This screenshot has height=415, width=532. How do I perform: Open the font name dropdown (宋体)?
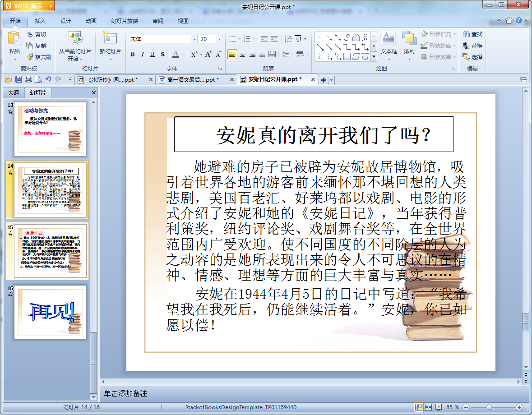point(195,39)
